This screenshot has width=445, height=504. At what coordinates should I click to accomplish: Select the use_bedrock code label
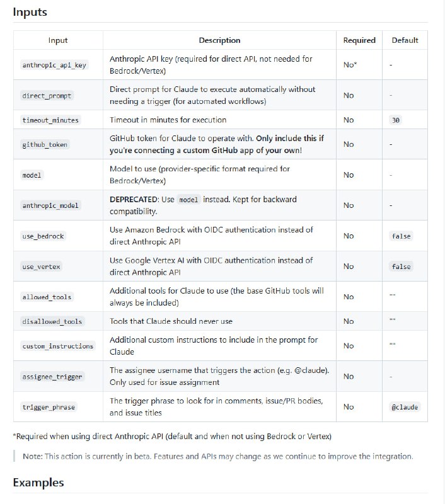tap(43, 236)
